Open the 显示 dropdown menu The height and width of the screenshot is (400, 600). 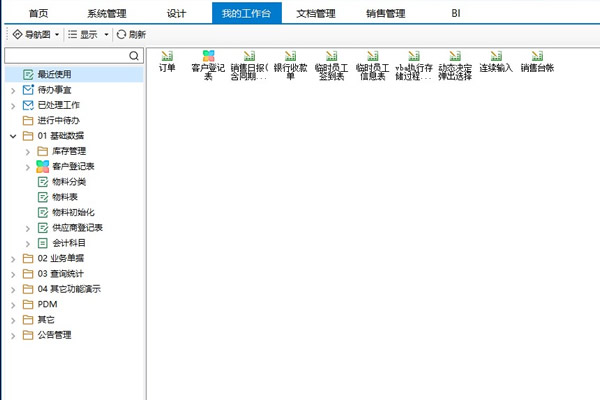coord(88,34)
